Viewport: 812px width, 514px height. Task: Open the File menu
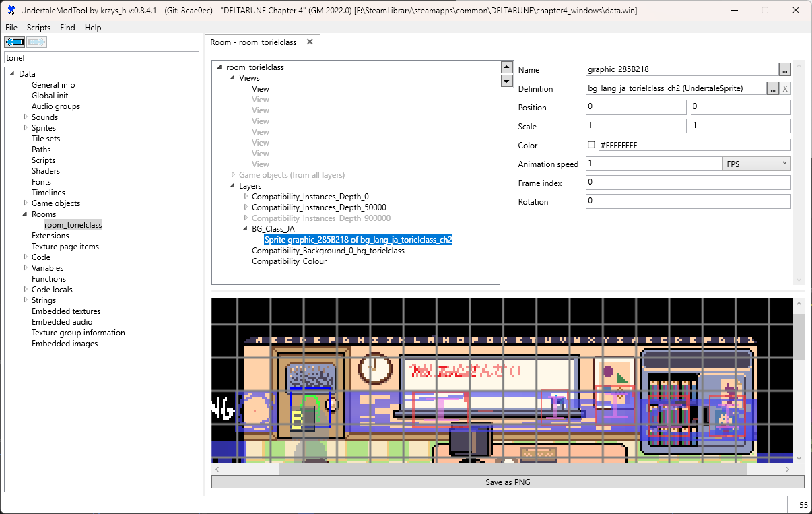tap(11, 28)
